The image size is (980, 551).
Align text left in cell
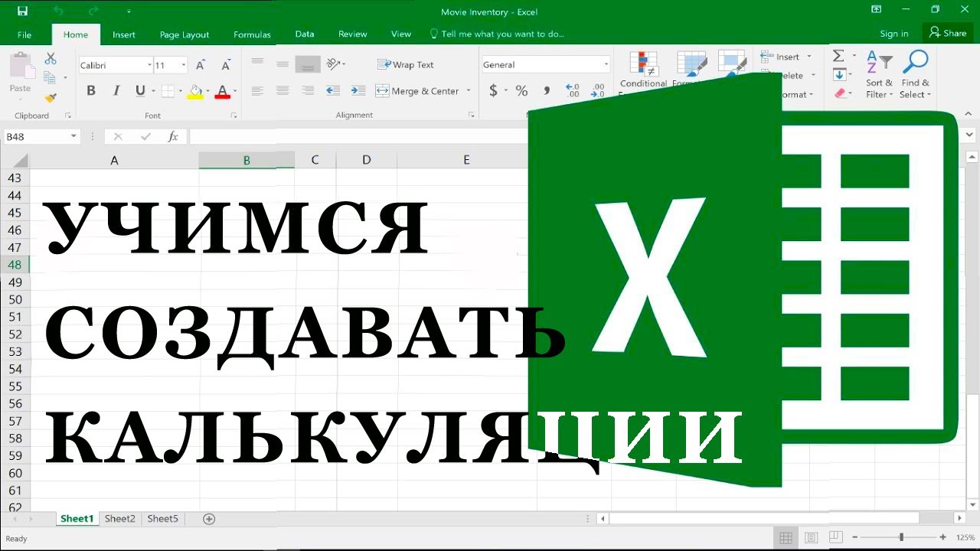[x=257, y=90]
